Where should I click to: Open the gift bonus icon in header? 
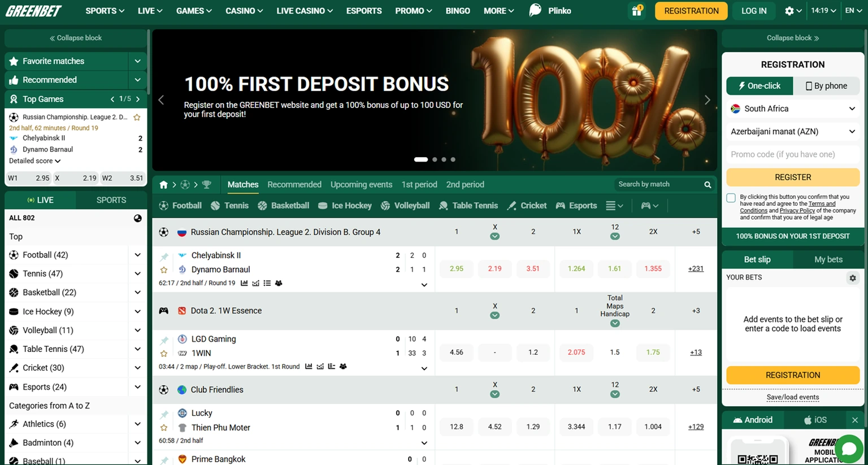637,11
